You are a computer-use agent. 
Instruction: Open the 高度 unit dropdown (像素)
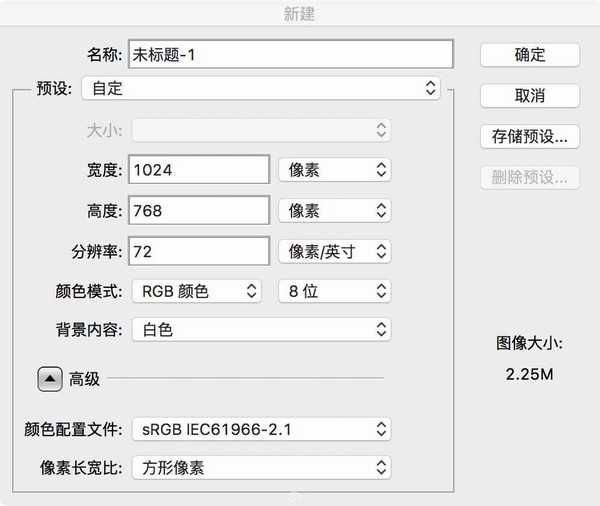click(334, 211)
